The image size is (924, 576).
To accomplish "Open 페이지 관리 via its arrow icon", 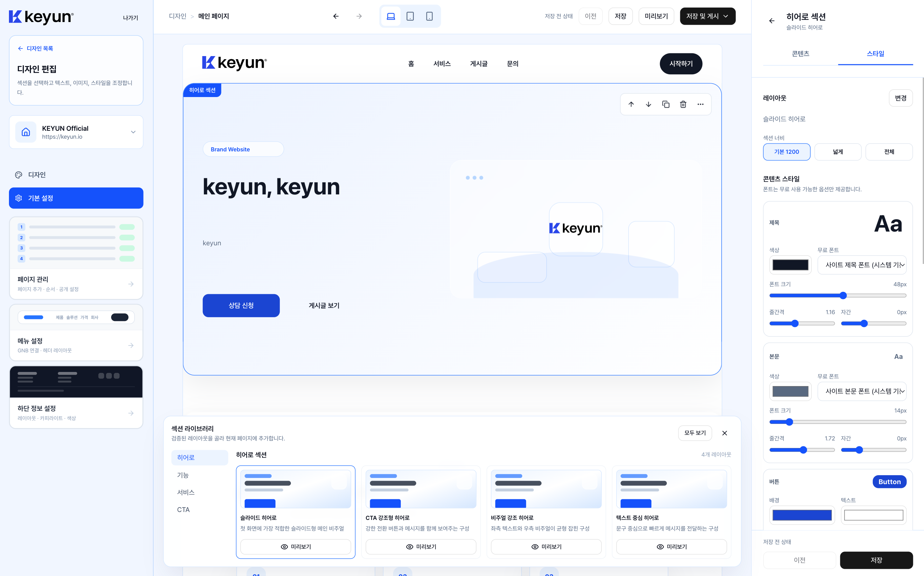I will click(131, 284).
